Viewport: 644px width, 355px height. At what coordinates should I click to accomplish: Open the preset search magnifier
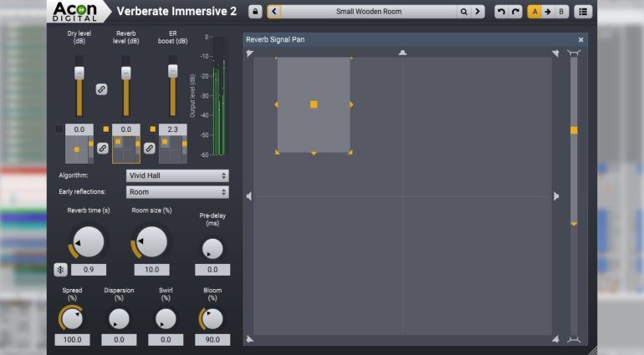pos(463,12)
